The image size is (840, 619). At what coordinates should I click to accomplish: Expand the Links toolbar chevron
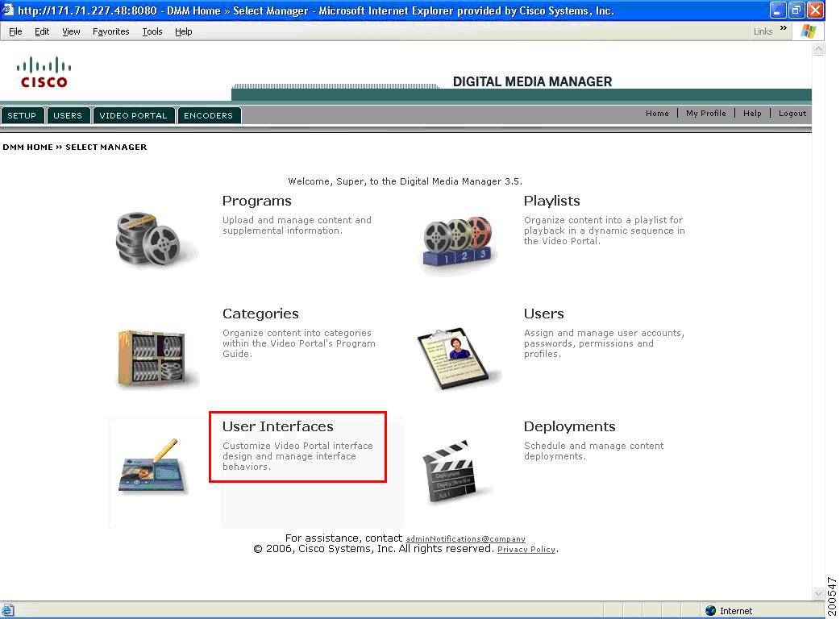[784, 28]
